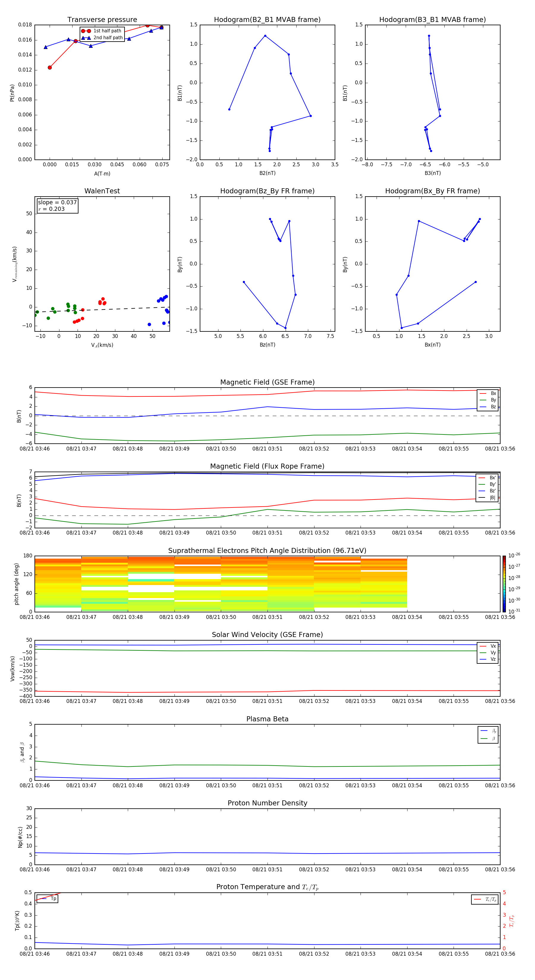535x980 pixels.
Task: Click the "Tp" legend box in Proton Temperature
Action: tap(47, 899)
